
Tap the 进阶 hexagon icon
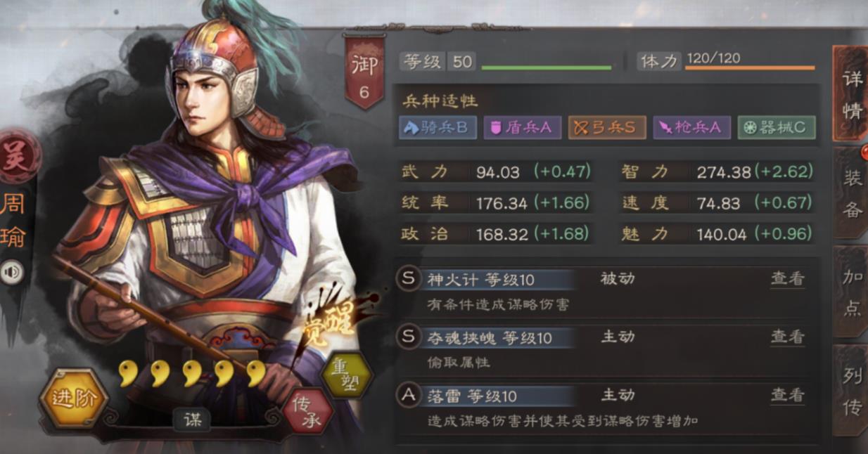pyautogui.click(x=74, y=400)
